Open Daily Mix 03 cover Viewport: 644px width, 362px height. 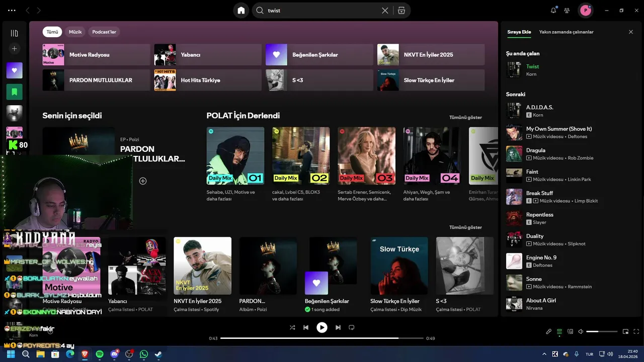[x=366, y=156]
